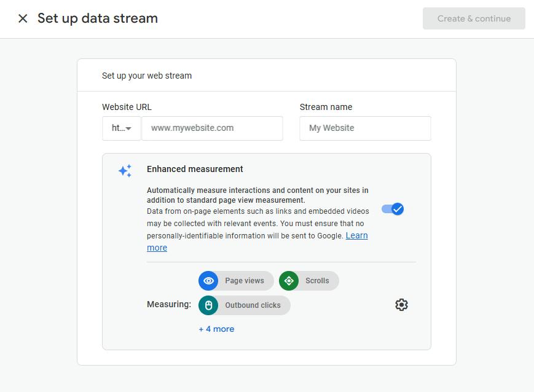The image size is (534, 392).
Task: Click the Enhanced measurement sparkle icon
Action: point(125,171)
